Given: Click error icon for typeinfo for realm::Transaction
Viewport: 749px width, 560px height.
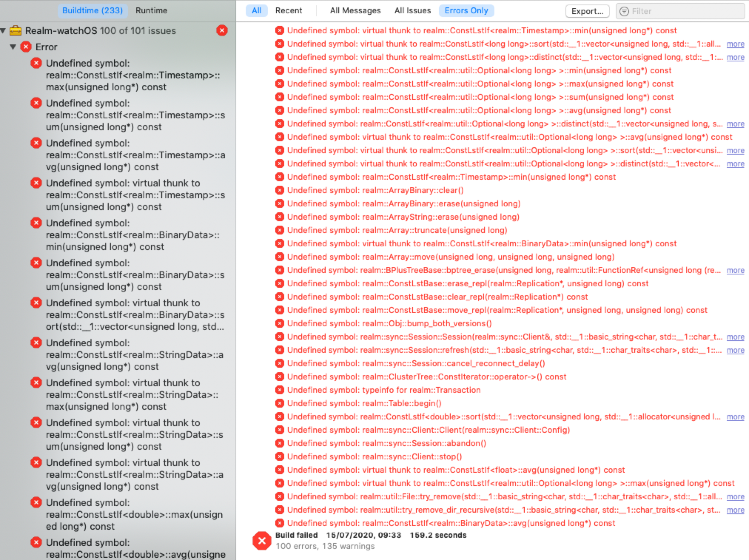Looking at the screenshot, I should [x=280, y=390].
